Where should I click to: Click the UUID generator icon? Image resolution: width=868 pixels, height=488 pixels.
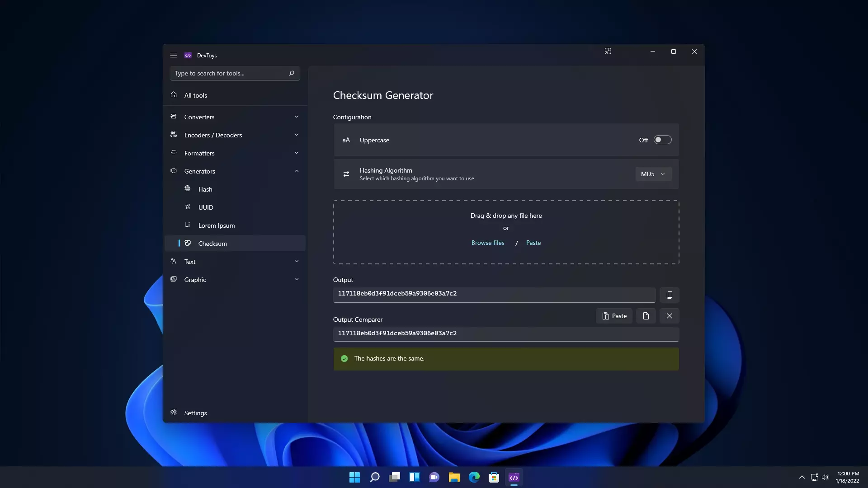tap(188, 207)
